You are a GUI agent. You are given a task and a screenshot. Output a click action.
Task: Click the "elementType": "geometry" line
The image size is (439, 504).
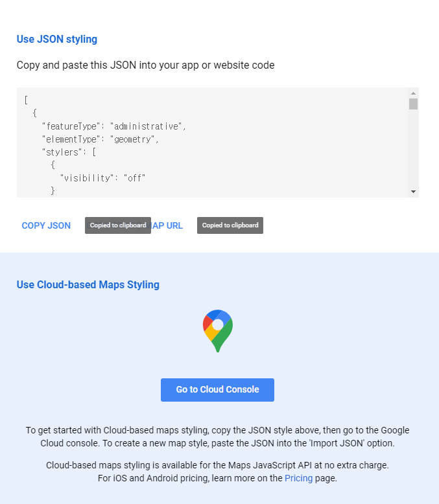pyautogui.click(x=100, y=139)
